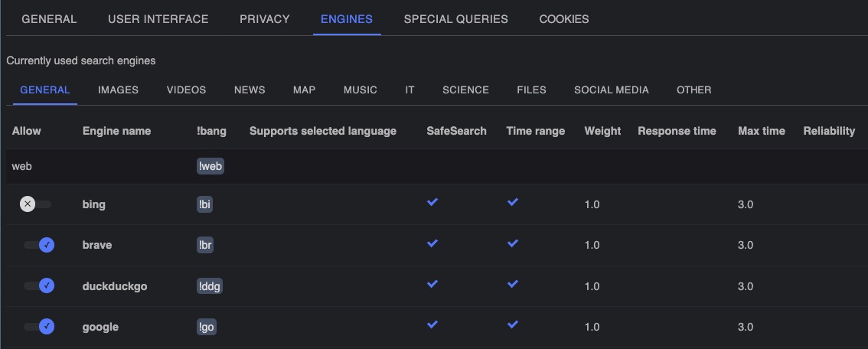Click the web group row label
The height and width of the screenshot is (349, 868).
(x=21, y=166)
